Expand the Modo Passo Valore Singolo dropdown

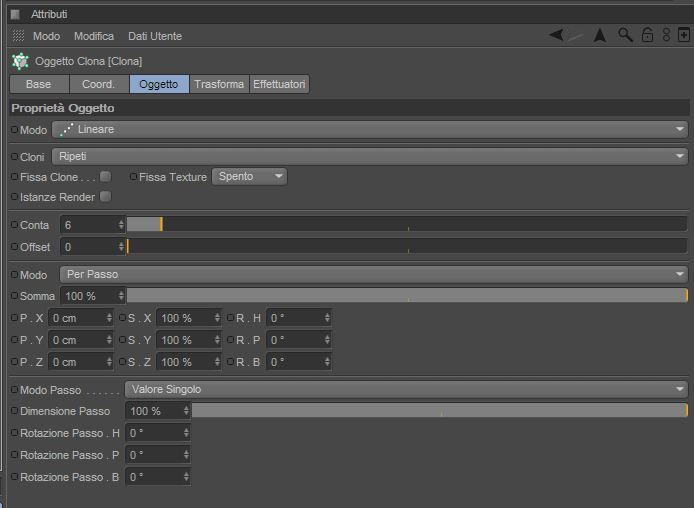(406, 389)
